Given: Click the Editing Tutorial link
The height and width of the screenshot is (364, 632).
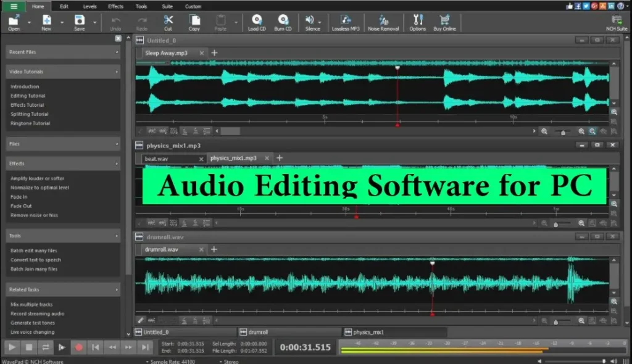Looking at the screenshot, I should click(x=28, y=96).
